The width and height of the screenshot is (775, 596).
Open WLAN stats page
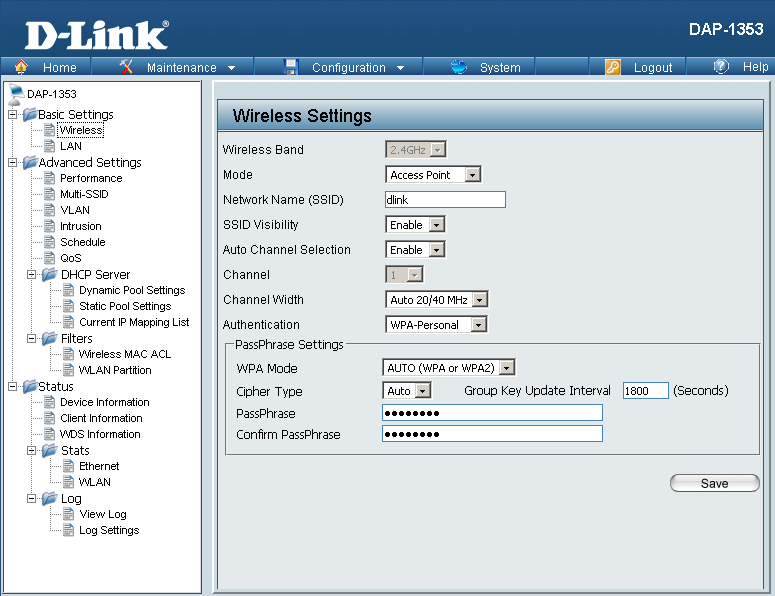[94, 482]
